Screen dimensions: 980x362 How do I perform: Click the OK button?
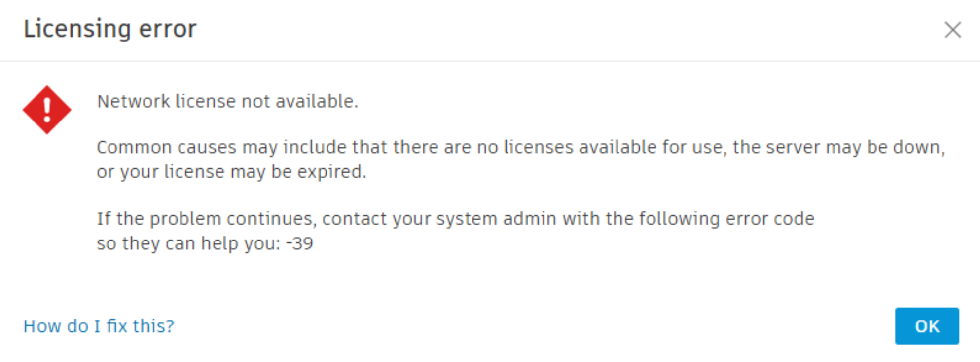click(926, 326)
